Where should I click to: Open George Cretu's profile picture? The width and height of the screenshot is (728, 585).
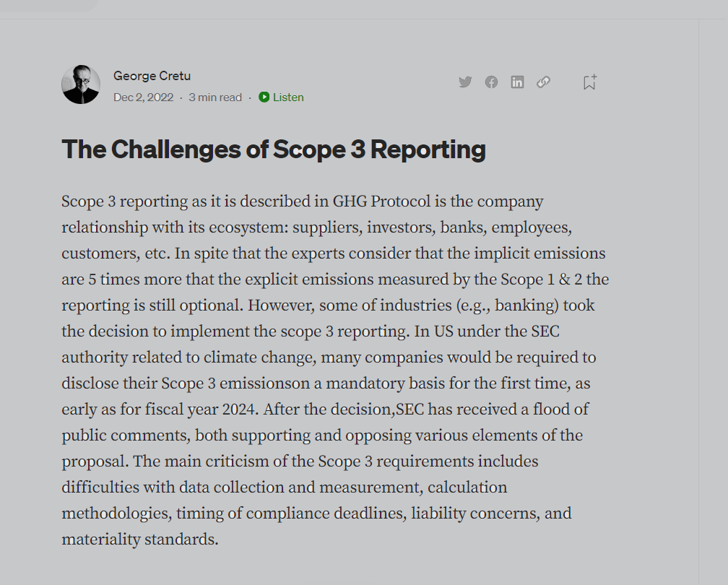[x=81, y=84]
